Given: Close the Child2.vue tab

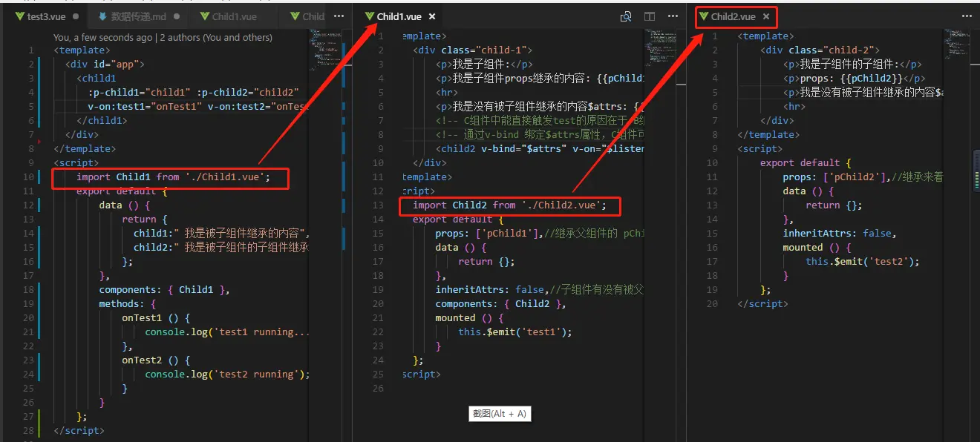Looking at the screenshot, I should click(x=766, y=16).
